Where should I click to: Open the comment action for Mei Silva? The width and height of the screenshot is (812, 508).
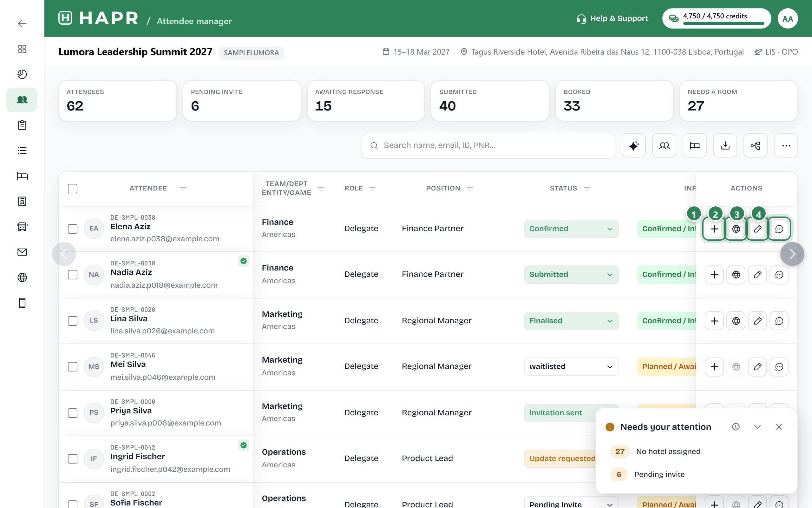coord(779,366)
